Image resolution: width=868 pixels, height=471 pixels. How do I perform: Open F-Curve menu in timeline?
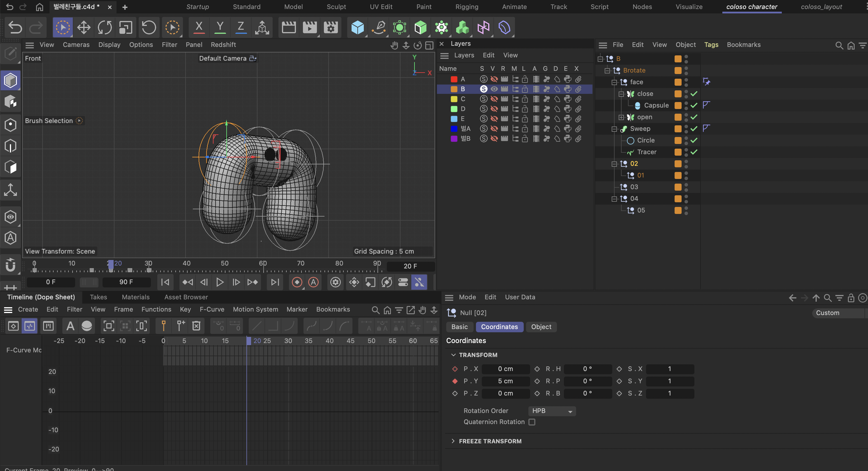pyautogui.click(x=212, y=310)
